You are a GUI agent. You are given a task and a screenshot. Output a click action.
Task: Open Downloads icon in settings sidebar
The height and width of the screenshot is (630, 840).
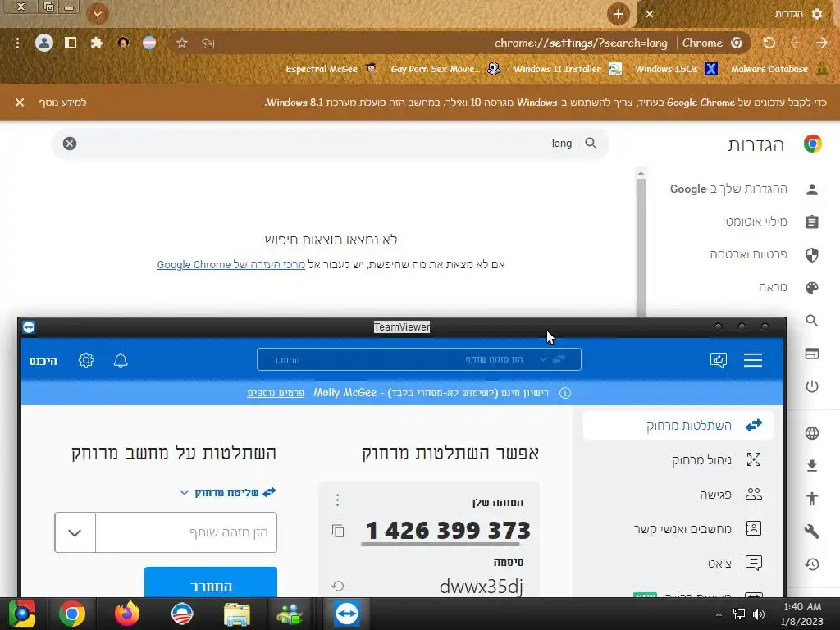[811, 466]
